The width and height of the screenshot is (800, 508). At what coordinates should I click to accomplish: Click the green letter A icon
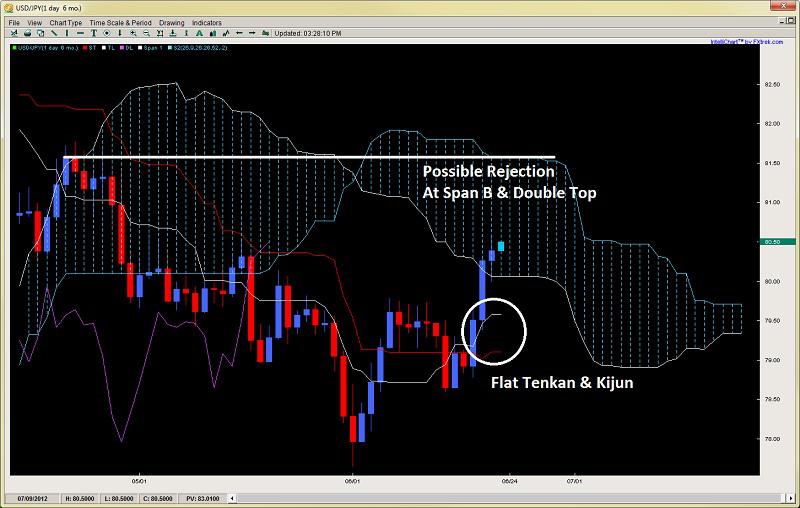199,33
